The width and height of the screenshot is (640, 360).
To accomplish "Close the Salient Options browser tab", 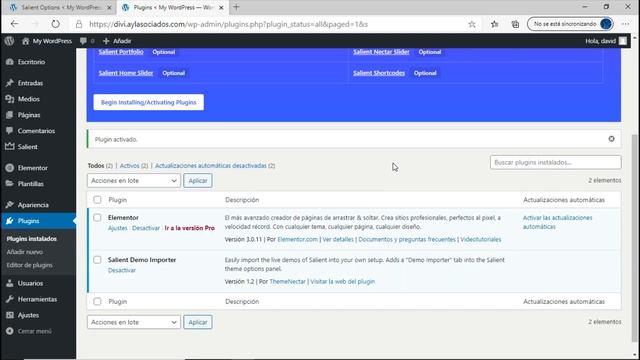I will coord(109,7).
